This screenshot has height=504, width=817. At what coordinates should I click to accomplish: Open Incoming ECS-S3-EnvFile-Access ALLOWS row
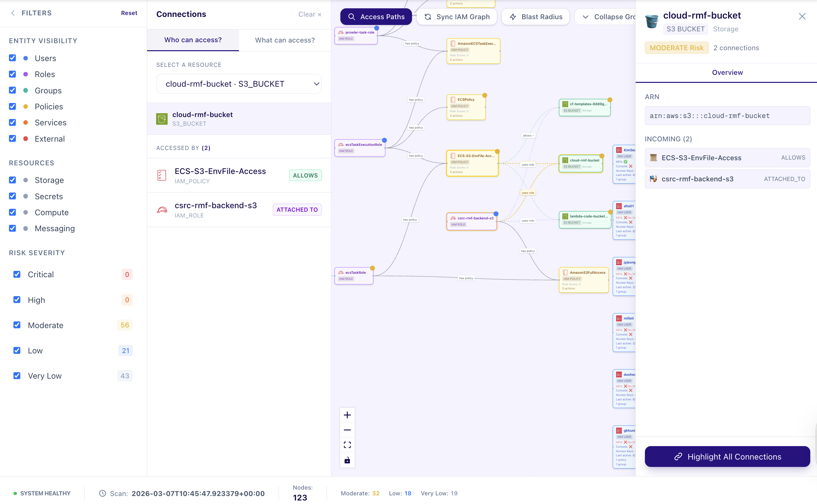click(x=727, y=158)
